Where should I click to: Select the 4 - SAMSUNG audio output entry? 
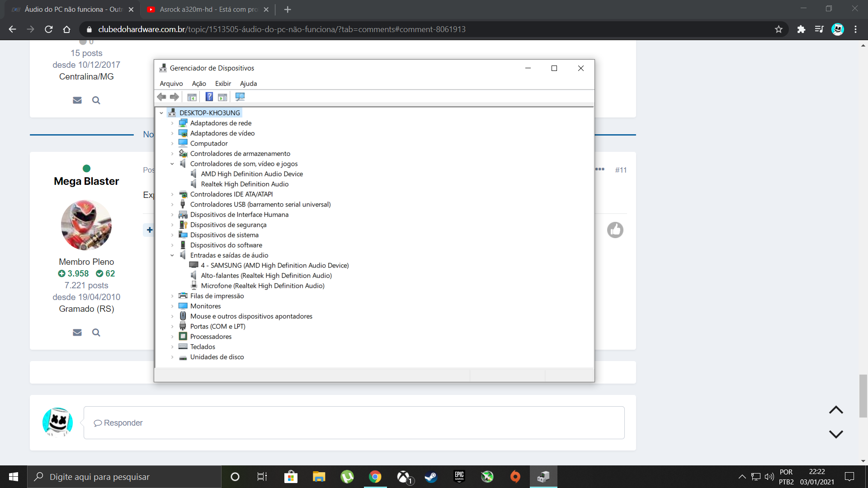[x=275, y=265]
